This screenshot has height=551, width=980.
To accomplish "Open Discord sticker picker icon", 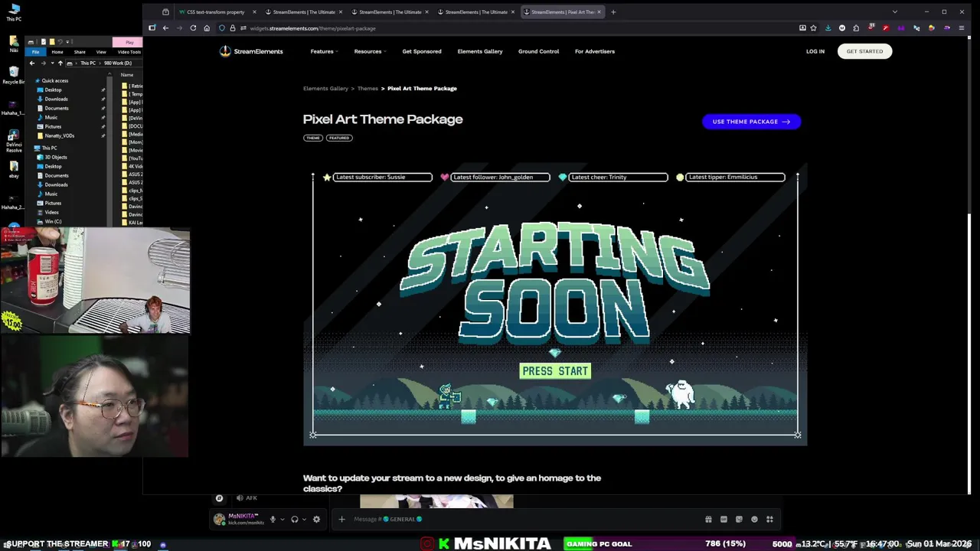I will click(x=739, y=519).
